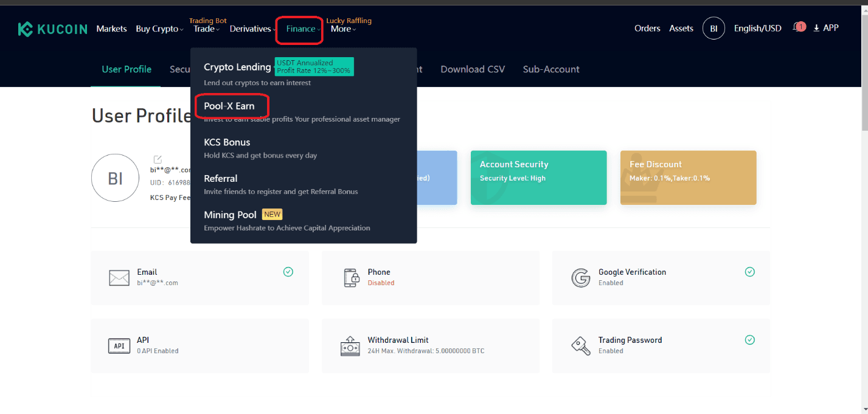The image size is (868, 414).
Task: Expand the More dropdown menu
Action: pyautogui.click(x=343, y=29)
